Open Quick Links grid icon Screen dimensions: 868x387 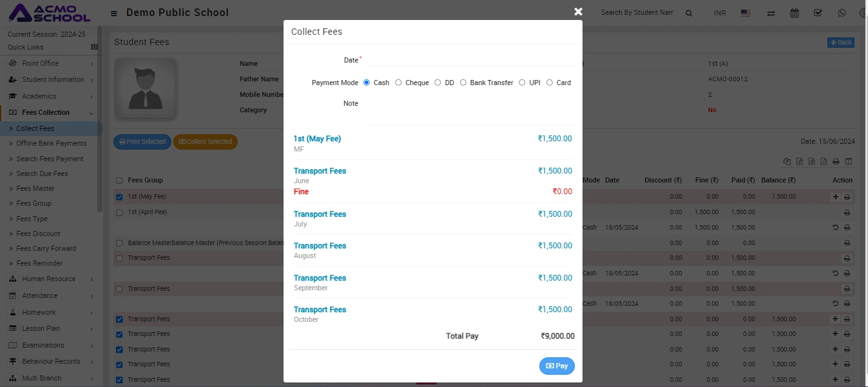point(95,47)
